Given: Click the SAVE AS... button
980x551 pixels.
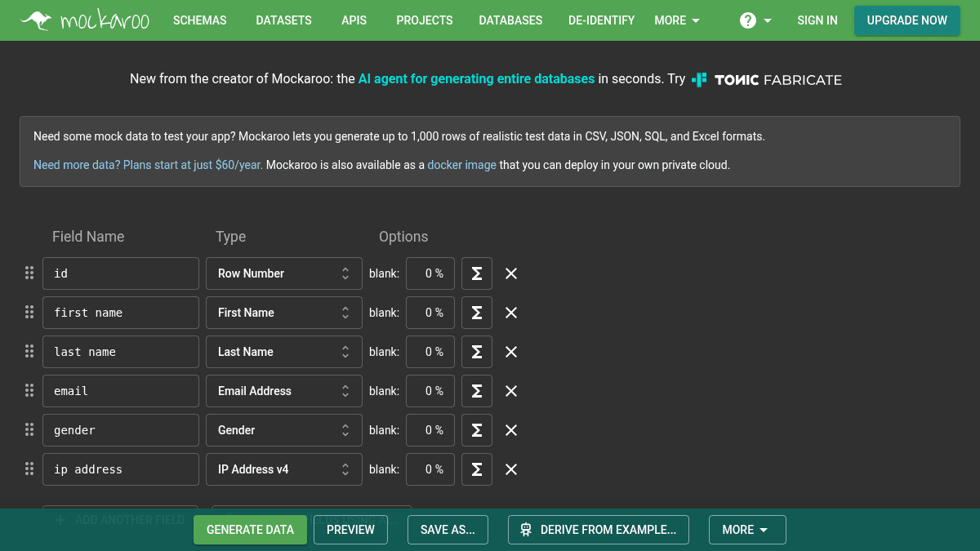Looking at the screenshot, I should tap(448, 530).
